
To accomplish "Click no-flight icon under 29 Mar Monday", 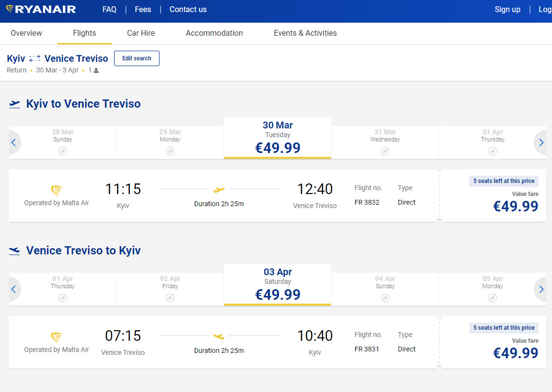I will coord(170,151).
